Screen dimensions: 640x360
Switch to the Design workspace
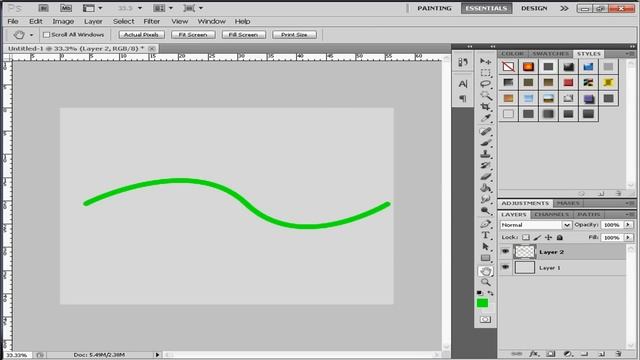534,8
